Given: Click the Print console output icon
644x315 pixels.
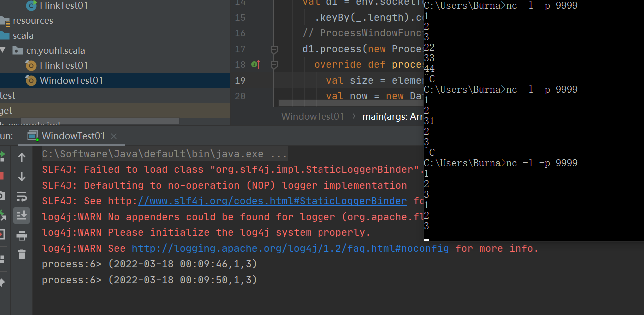Looking at the screenshot, I should [x=22, y=235].
